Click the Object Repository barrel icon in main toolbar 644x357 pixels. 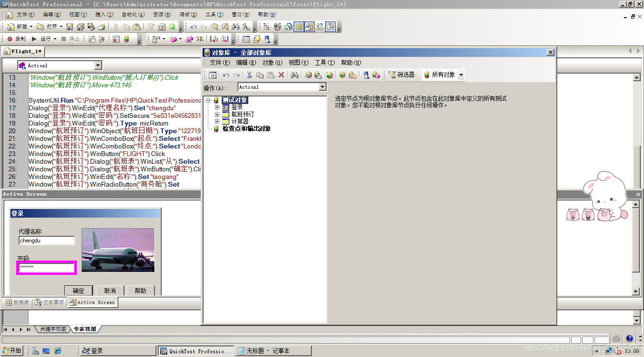click(126, 39)
